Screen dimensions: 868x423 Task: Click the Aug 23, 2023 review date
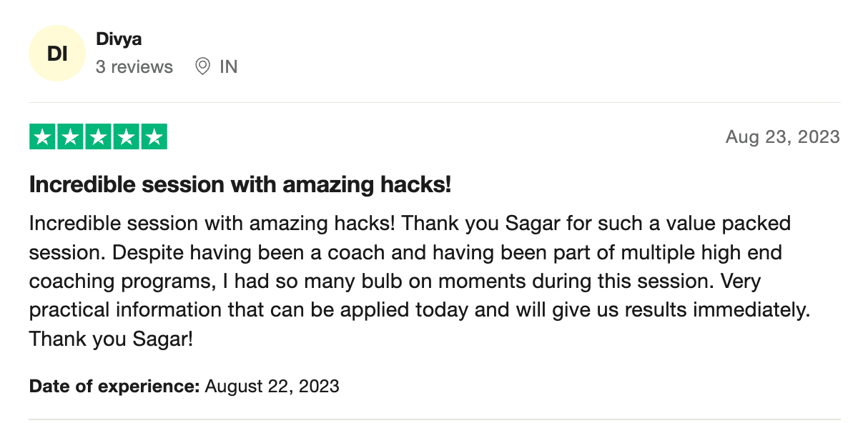pyautogui.click(x=782, y=137)
